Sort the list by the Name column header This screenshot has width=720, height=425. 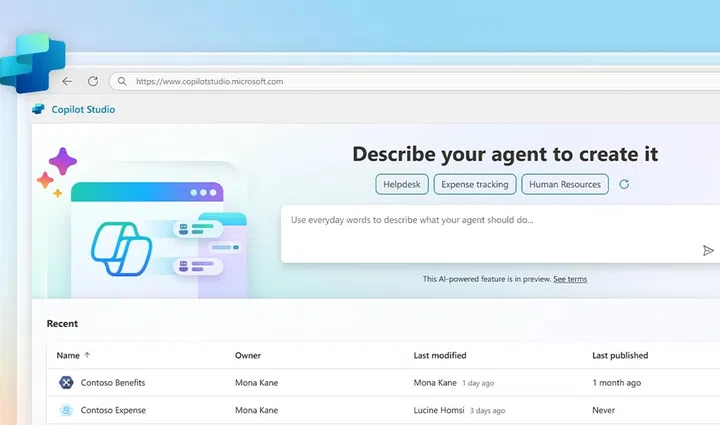tap(68, 355)
